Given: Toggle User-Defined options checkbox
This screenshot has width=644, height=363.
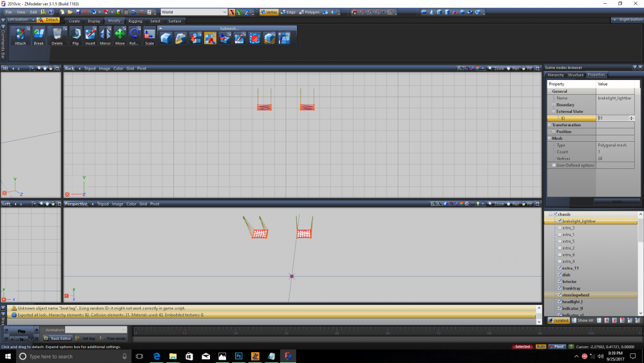Looking at the screenshot, I should (554, 165).
